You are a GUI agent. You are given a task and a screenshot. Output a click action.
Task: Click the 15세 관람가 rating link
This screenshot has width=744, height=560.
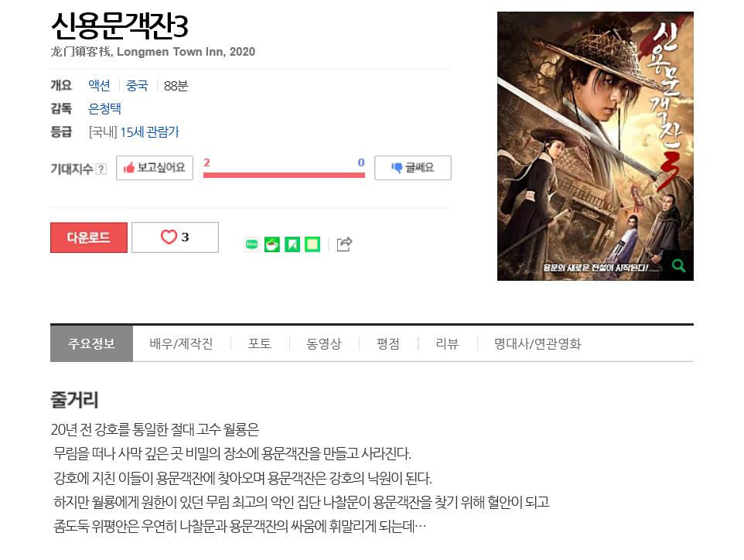tap(149, 132)
